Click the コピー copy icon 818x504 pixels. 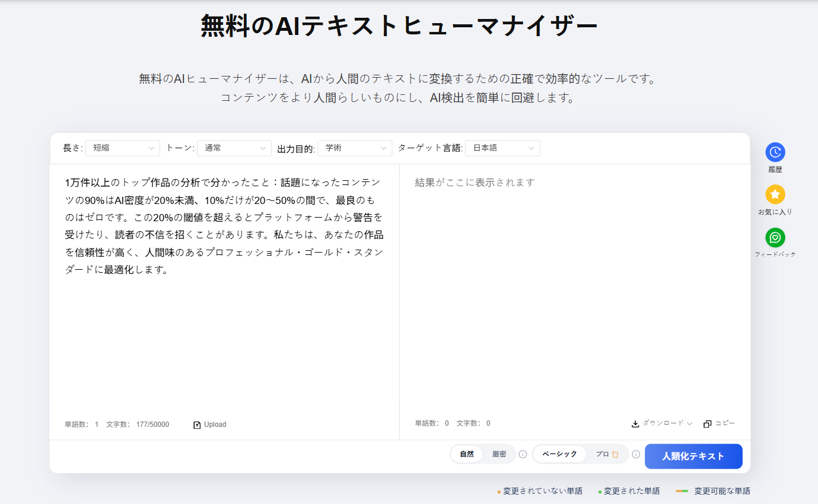[x=707, y=424]
